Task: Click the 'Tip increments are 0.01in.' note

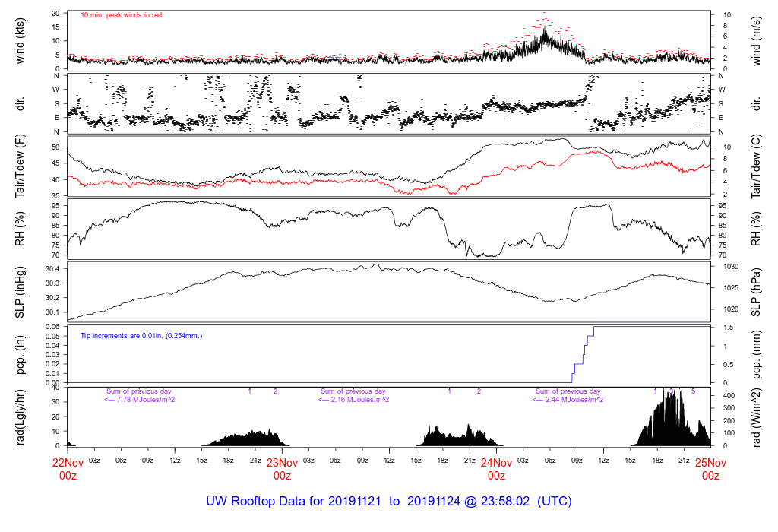Action: coord(141,336)
